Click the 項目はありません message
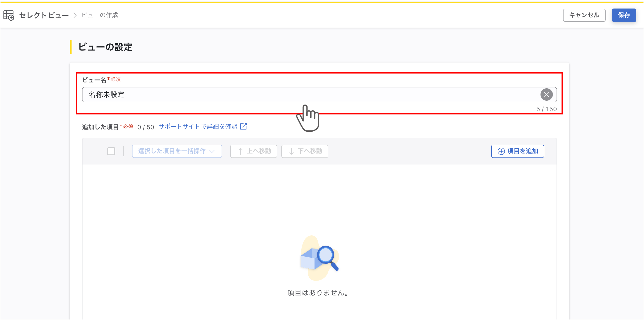644x320 pixels. tap(318, 293)
